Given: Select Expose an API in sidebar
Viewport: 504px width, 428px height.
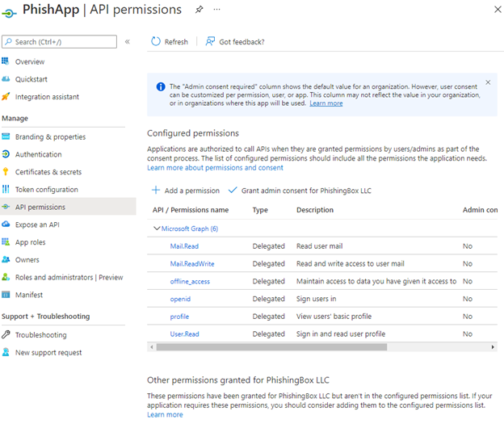Looking at the screenshot, I should [37, 224].
